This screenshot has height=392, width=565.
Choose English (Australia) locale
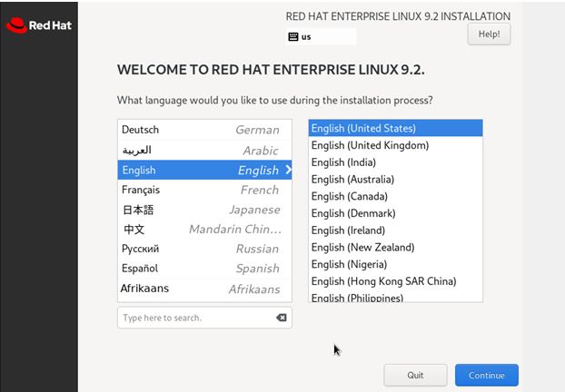click(x=395, y=180)
